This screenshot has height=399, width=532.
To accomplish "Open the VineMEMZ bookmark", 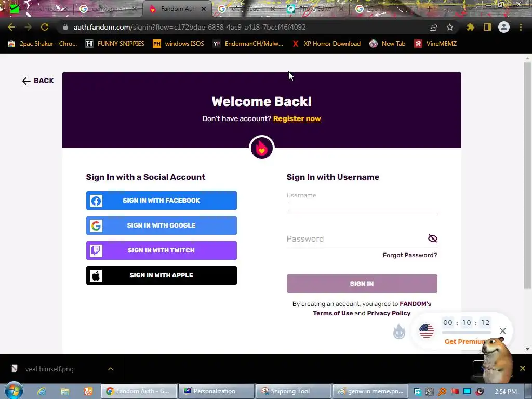I will point(435,44).
